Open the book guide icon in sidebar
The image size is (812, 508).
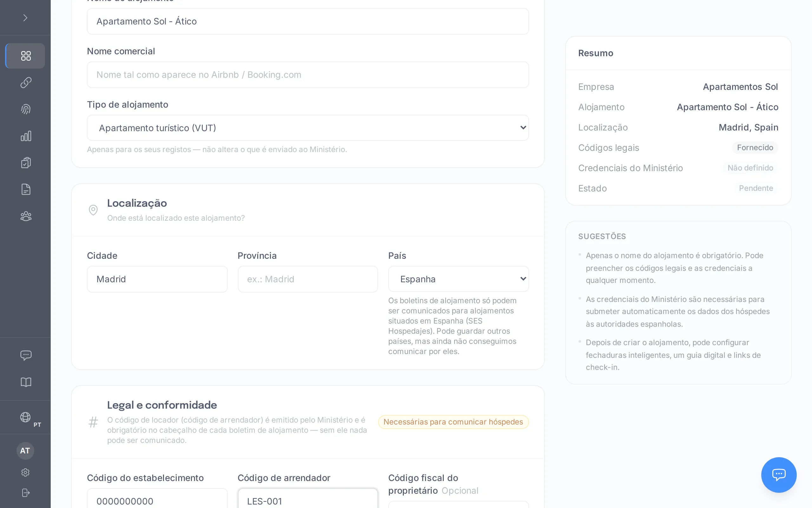point(25,382)
